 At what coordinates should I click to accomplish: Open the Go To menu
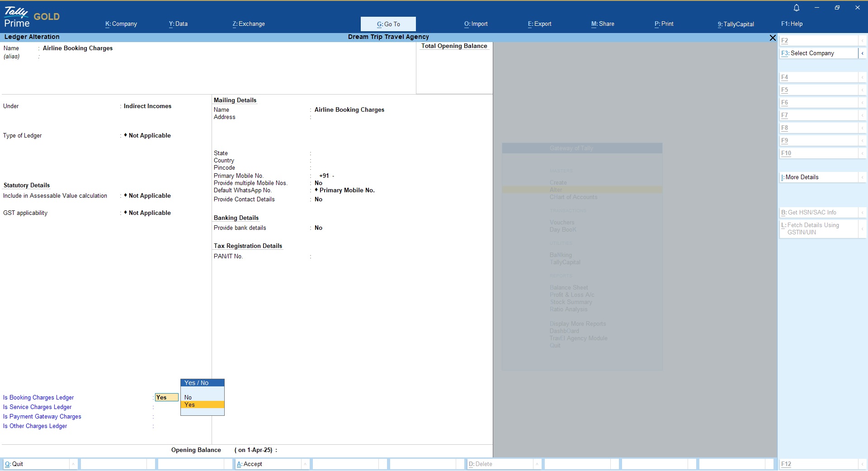click(x=388, y=24)
